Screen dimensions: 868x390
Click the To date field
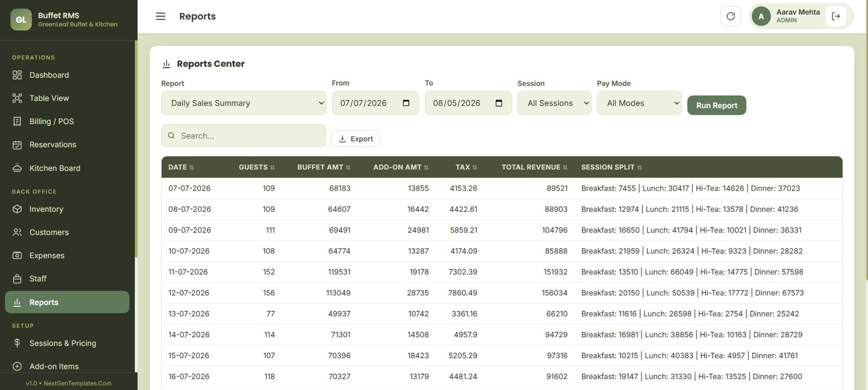[468, 103]
